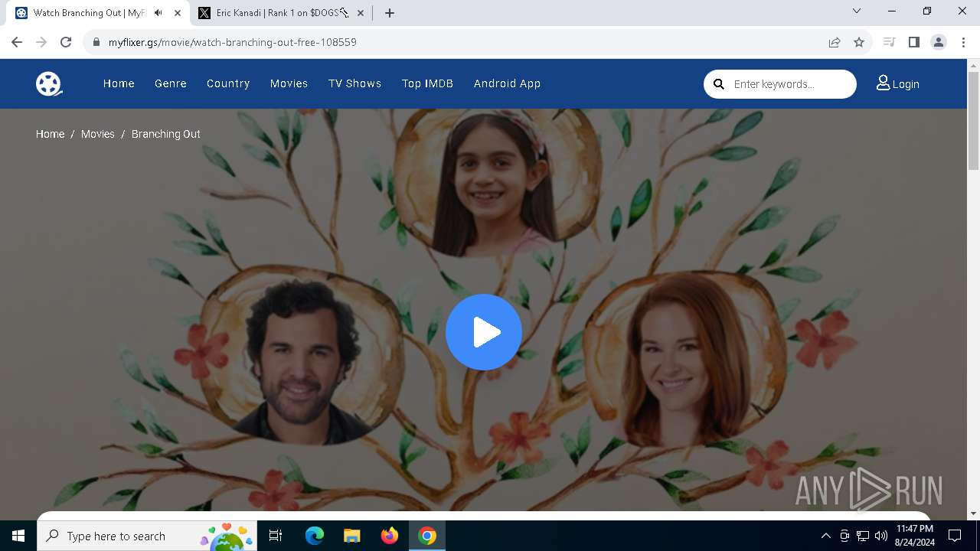
Task: Click the page vertical scrollbar
Action: point(974,121)
